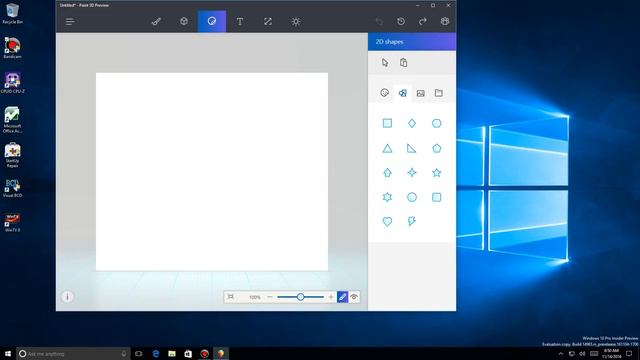Choose the Text tool

(240, 22)
